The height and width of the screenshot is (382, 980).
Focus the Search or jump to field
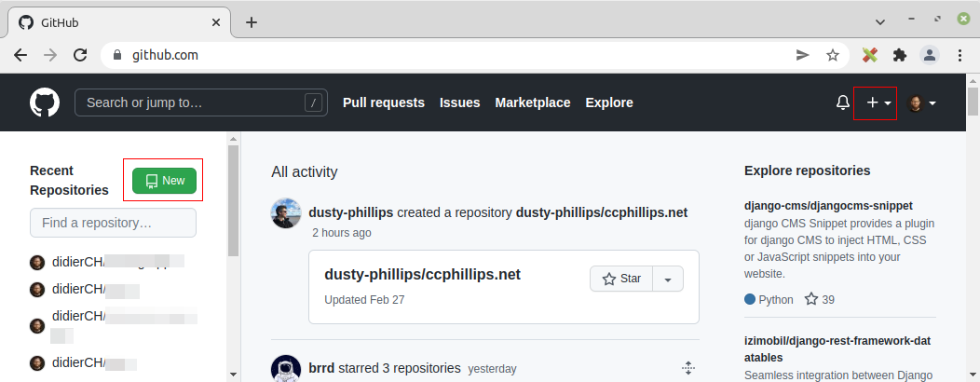(x=200, y=102)
